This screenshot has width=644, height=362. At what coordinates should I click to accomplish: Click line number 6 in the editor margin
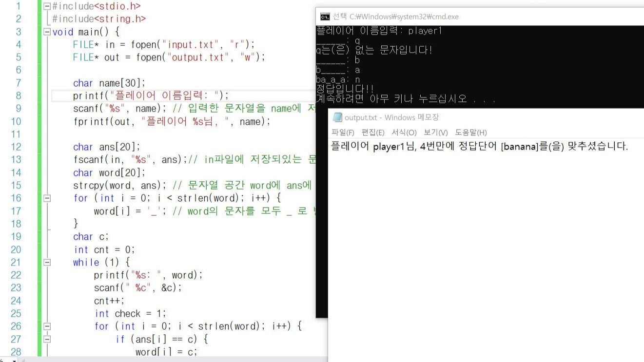pyautogui.click(x=19, y=70)
